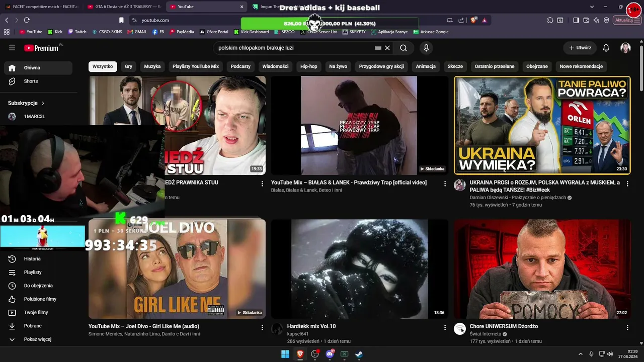
Task: Open the Arkusze Google bookmark
Action: point(431,32)
